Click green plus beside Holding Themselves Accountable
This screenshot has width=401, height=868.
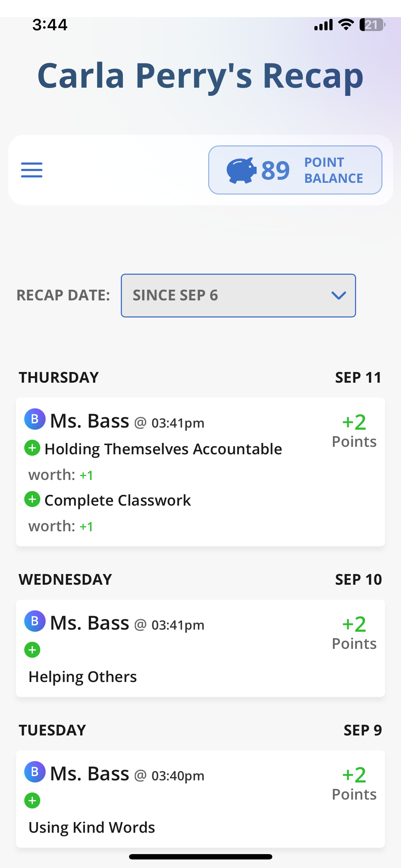coord(32,448)
